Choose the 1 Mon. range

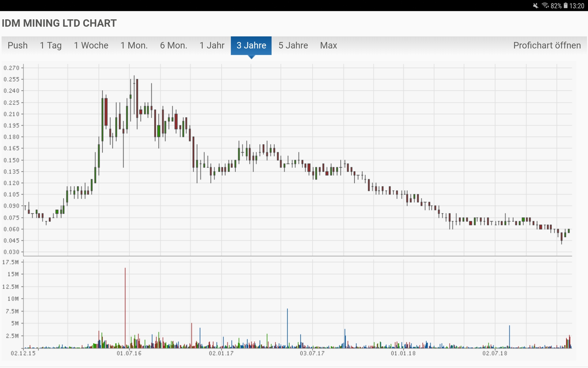134,45
